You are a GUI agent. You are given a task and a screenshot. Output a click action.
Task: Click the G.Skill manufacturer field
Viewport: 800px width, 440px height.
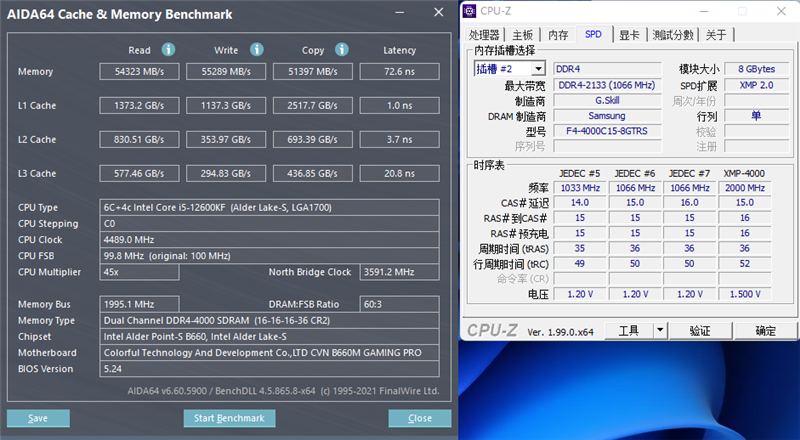coord(607,101)
